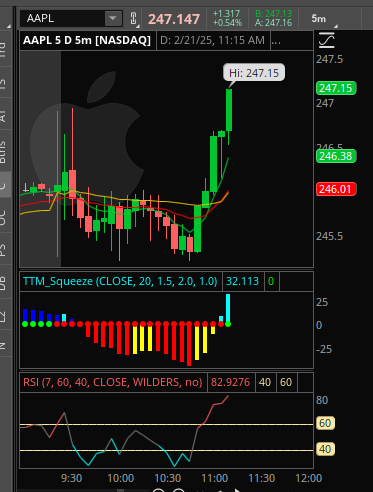Click the 60 level bubble on the RSI axis

[325, 423]
